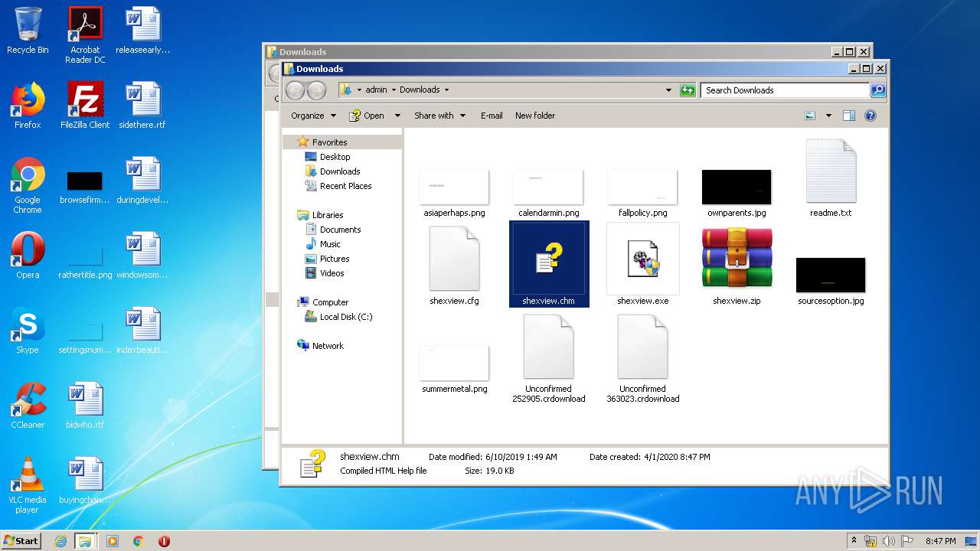The width and height of the screenshot is (980, 551).
Task: Click the E-mail toolbar button
Action: [492, 116]
